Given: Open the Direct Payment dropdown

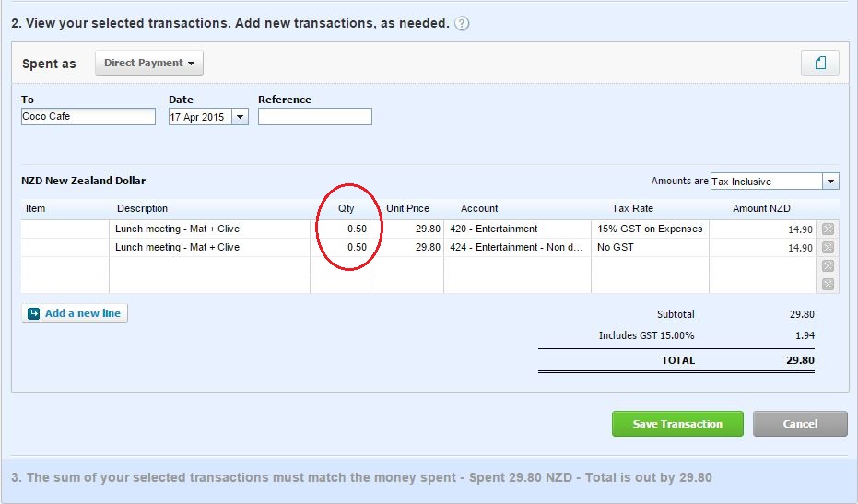Looking at the screenshot, I should point(149,63).
